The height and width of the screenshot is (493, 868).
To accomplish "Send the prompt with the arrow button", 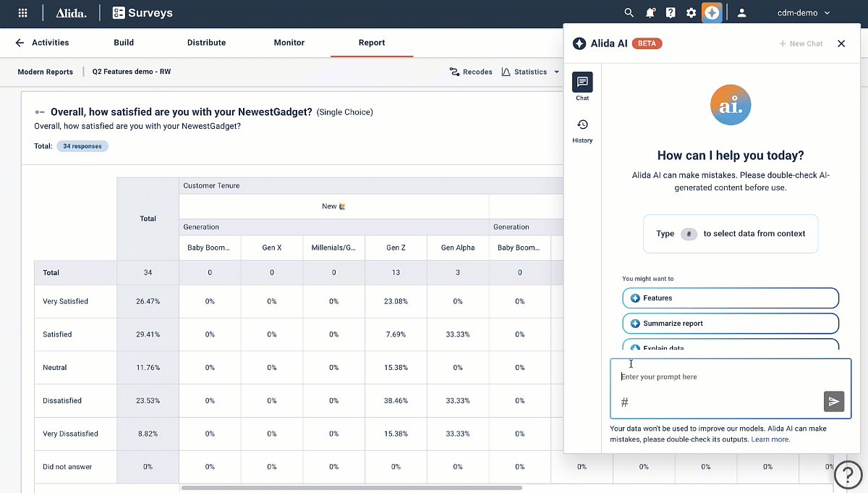I will click(x=833, y=402).
